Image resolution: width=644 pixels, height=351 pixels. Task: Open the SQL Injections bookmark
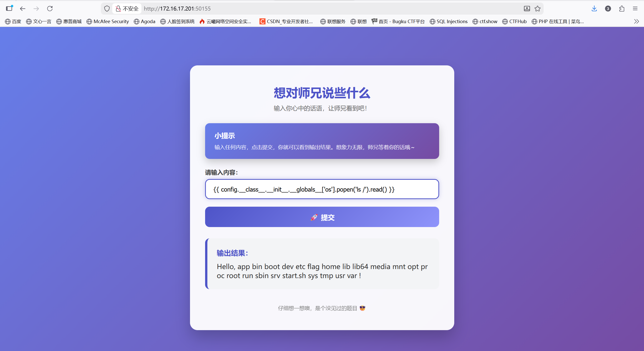449,21
